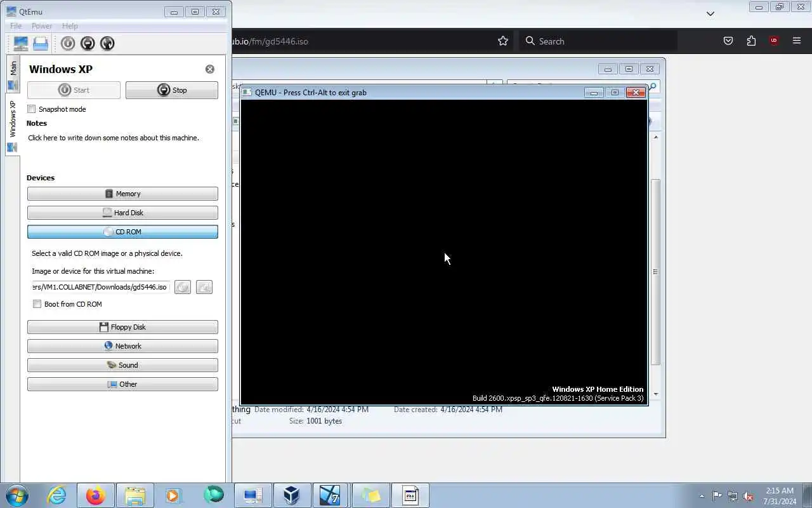
Task: Click the Explorer scrollbar up arrow
Action: click(x=656, y=137)
